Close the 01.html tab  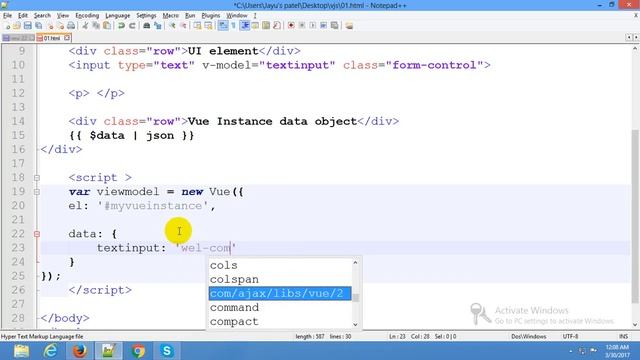point(67,38)
